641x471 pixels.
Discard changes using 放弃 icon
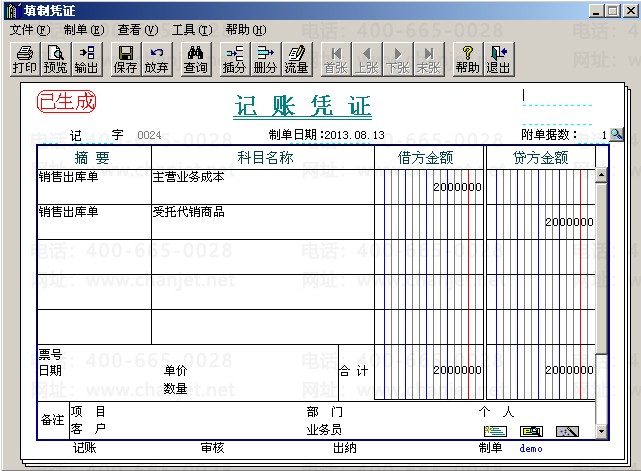156,60
